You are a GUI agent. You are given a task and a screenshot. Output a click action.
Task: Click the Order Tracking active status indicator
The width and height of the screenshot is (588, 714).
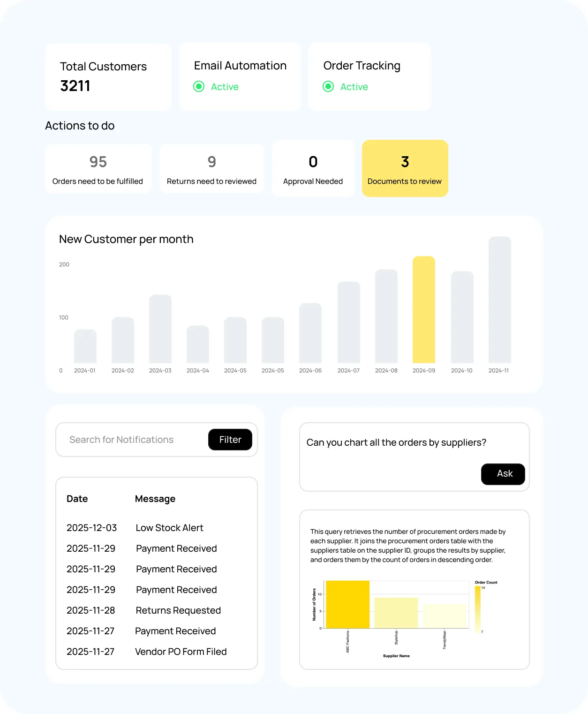pyautogui.click(x=328, y=86)
